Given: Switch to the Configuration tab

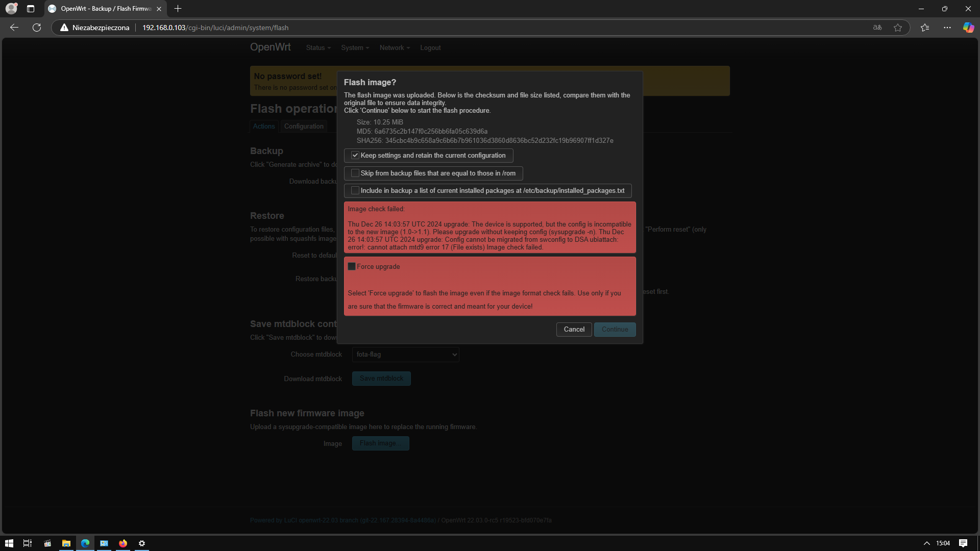Looking at the screenshot, I should (x=304, y=126).
